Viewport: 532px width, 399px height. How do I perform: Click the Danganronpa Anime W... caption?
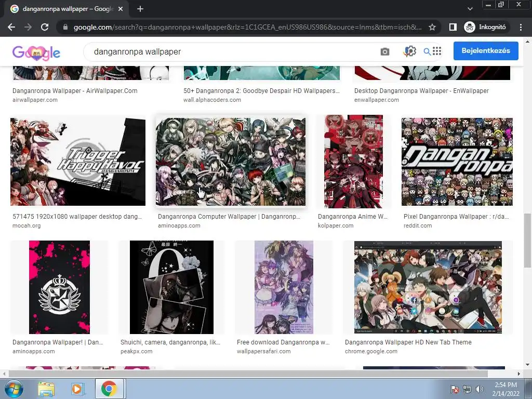tap(353, 217)
